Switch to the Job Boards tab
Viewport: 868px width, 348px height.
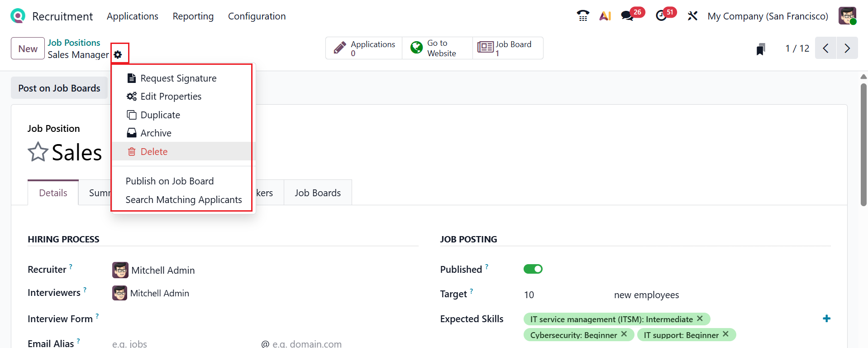[x=318, y=193]
